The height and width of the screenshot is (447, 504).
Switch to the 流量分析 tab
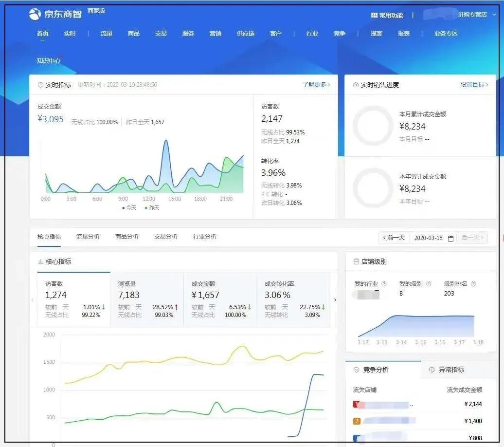pos(87,236)
